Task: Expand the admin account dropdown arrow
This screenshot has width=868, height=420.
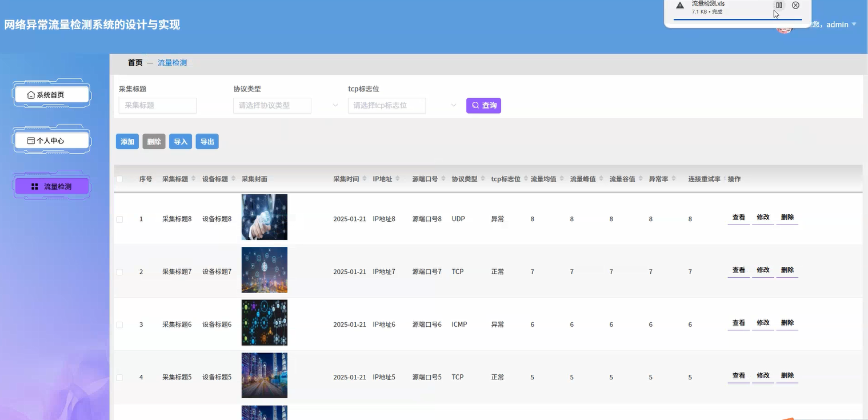Action: pos(854,25)
